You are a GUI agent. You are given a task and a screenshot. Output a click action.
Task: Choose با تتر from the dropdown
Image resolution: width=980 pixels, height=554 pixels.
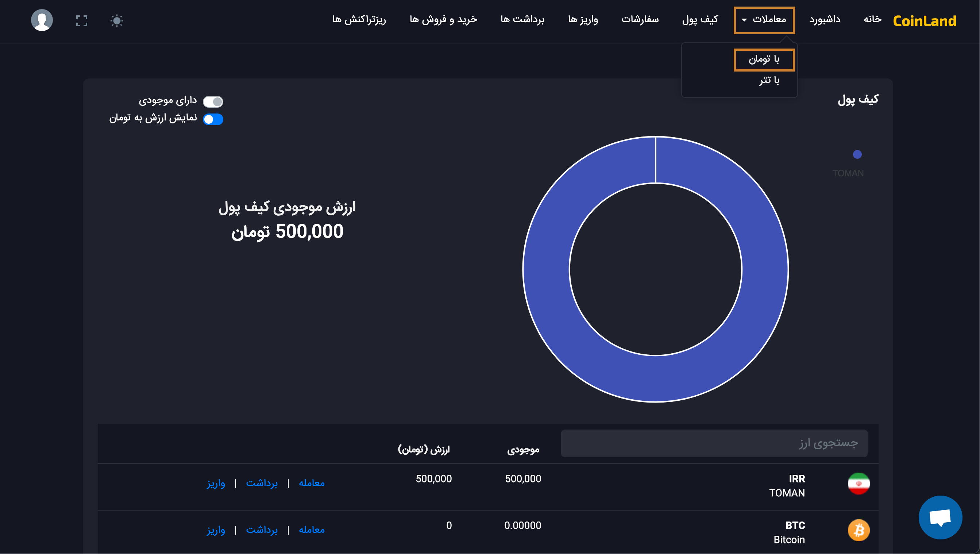click(769, 81)
